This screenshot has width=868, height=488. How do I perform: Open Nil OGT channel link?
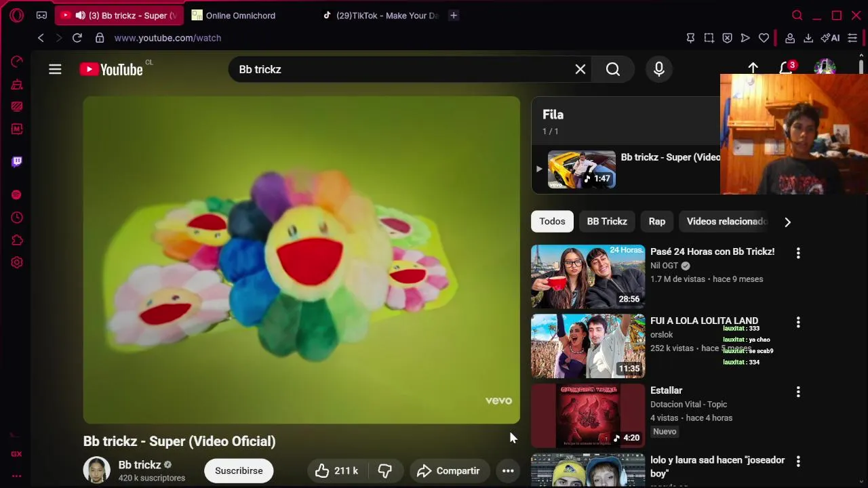[x=664, y=266]
